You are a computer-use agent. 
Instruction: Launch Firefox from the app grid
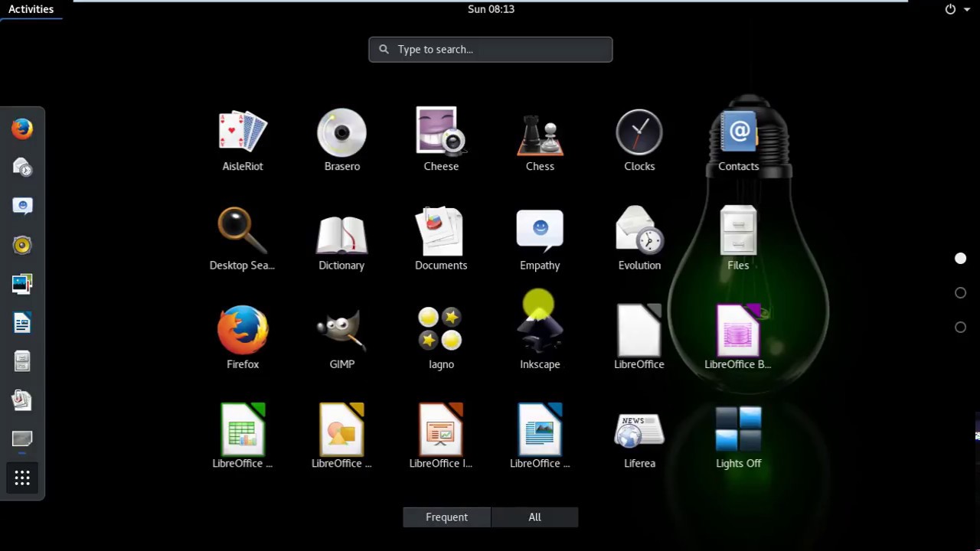click(243, 337)
